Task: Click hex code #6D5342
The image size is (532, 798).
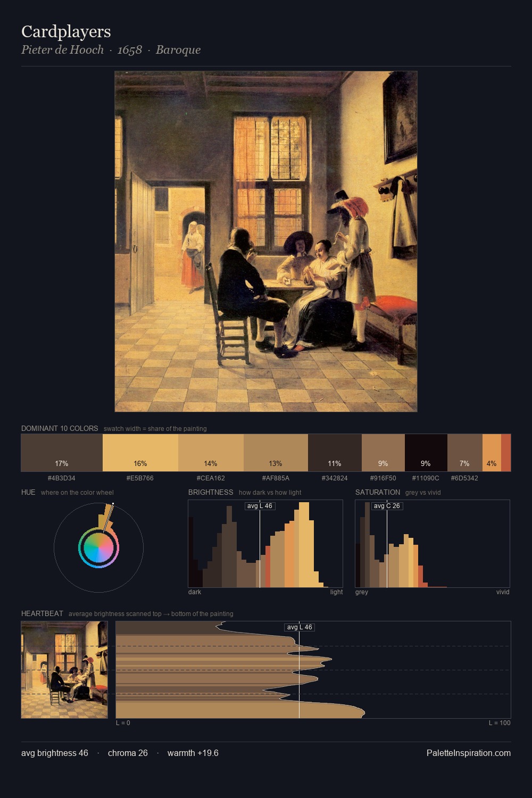Action: coord(464,478)
